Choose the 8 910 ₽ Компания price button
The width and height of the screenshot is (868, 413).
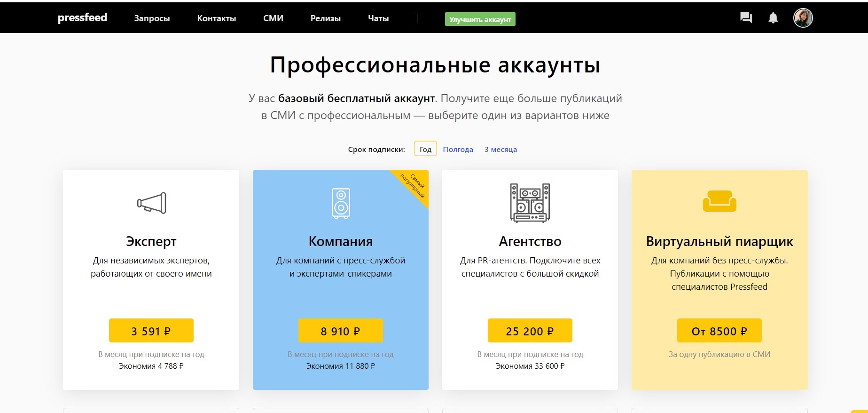coord(341,331)
